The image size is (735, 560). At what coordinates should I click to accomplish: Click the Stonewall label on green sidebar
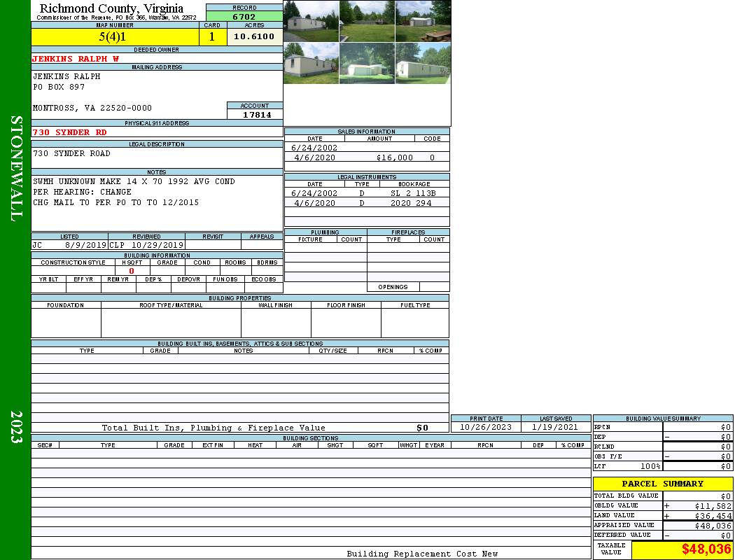click(x=15, y=169)
